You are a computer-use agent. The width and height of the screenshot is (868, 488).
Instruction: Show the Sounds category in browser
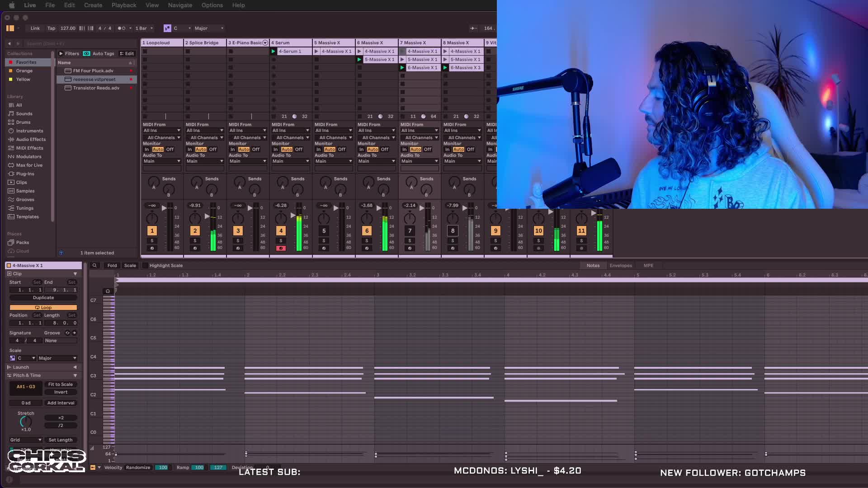(24, 113)
